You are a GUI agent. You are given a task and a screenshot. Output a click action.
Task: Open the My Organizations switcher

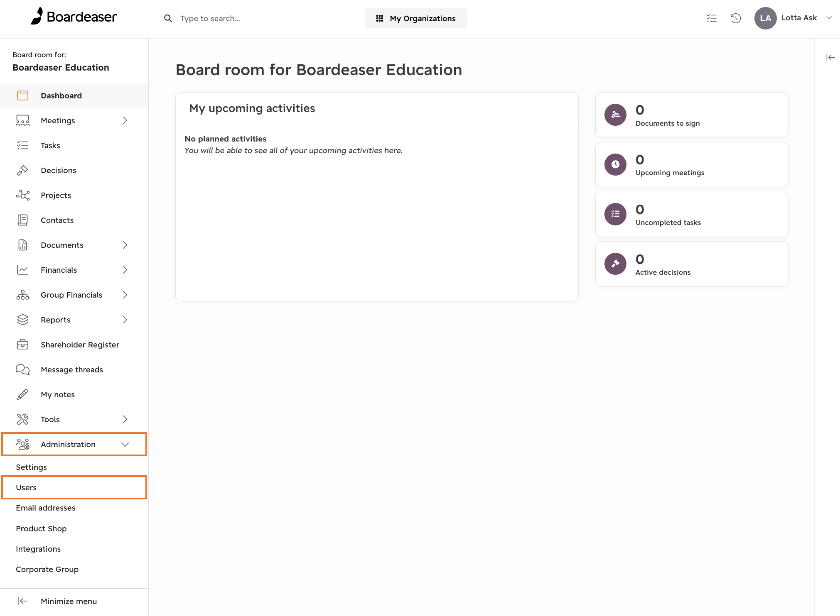(x=416, y=18)
